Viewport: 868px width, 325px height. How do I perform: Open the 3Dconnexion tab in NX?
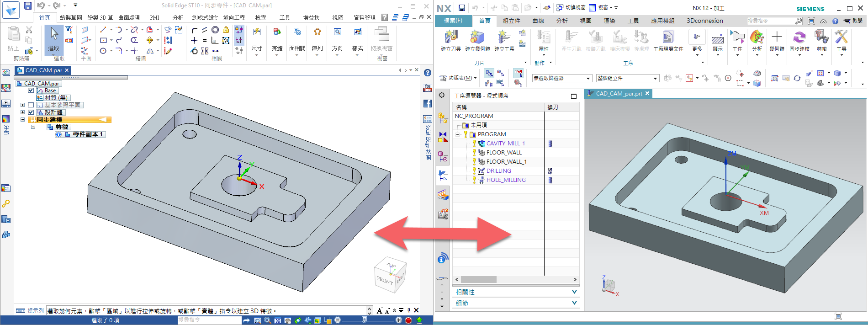(705, 21)
